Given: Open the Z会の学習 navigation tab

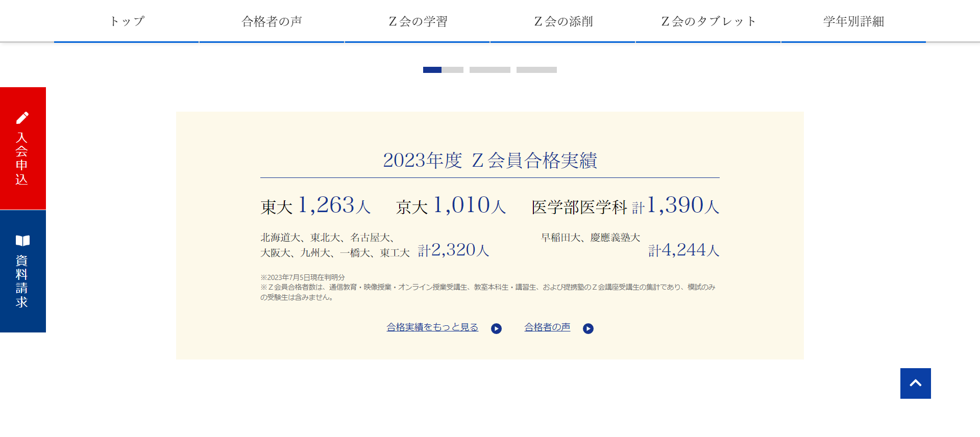Looking at the screenshot, I should click(x=418, y=21).
